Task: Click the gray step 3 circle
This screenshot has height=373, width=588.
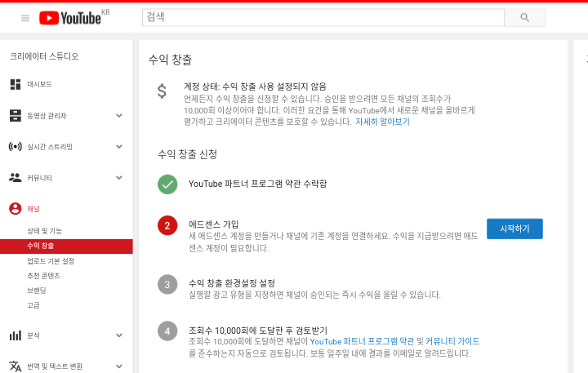Action: tap(167, 285)
